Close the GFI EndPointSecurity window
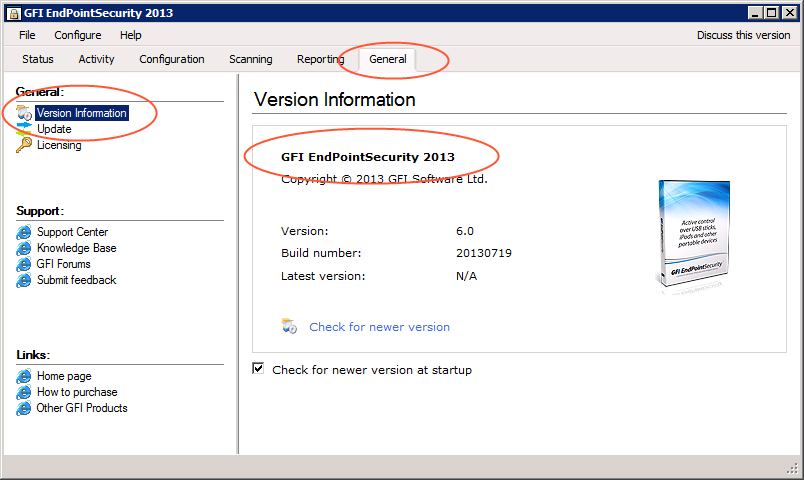The height and width of the screenshot is (480, 804). (x=790, y=13)
